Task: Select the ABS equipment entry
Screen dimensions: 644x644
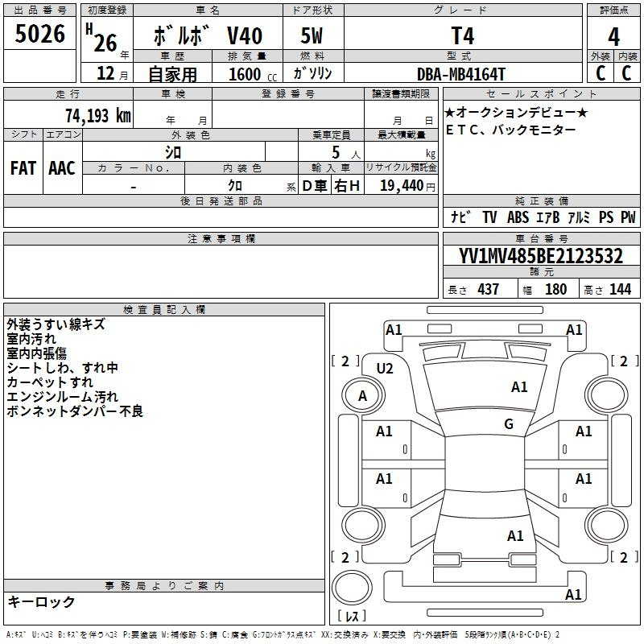Action: pos(518,217)
